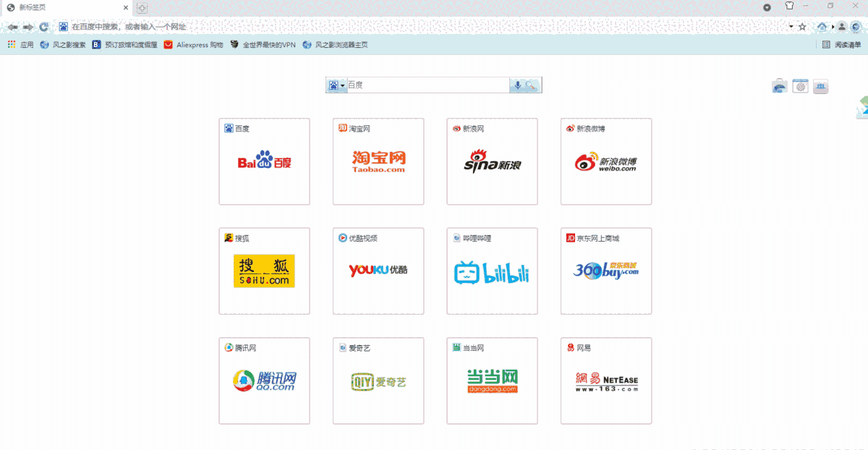Open 预订旅馆和度假屋 bookmark
The image size is (868, 450).
pos(124,45)
